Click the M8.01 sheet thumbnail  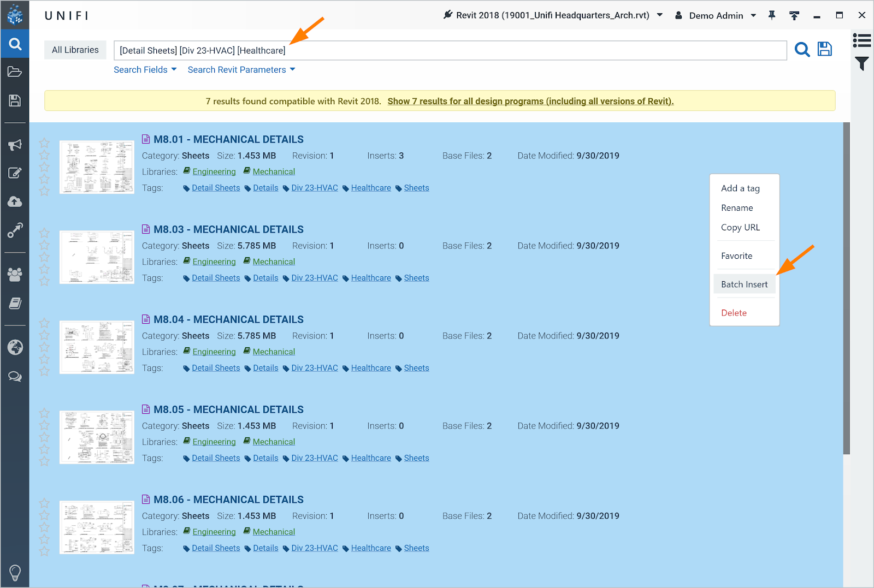coord(97,167)
